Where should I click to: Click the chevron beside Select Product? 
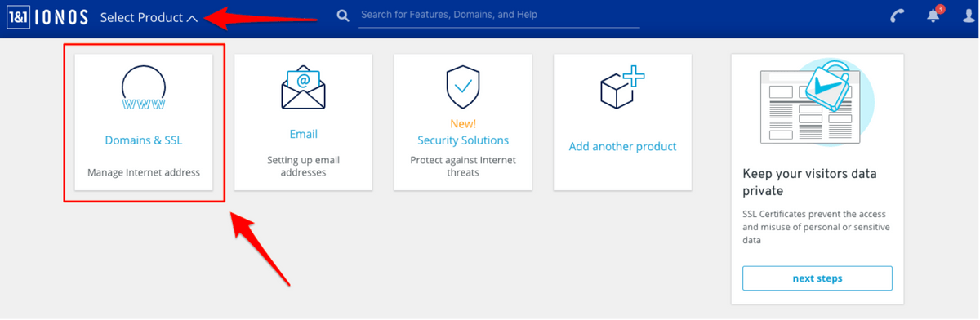(x=192, y=19)
